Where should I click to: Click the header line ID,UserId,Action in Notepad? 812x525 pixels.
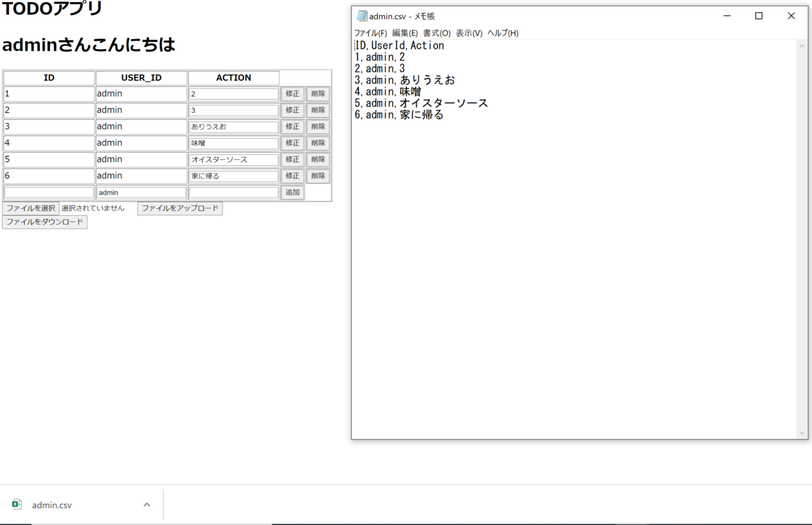399,46
